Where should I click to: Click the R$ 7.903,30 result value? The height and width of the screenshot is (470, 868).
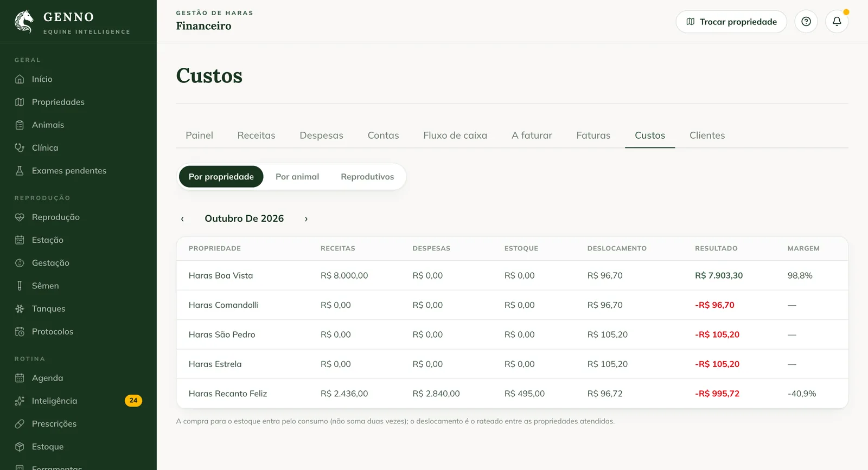(719, 275)
